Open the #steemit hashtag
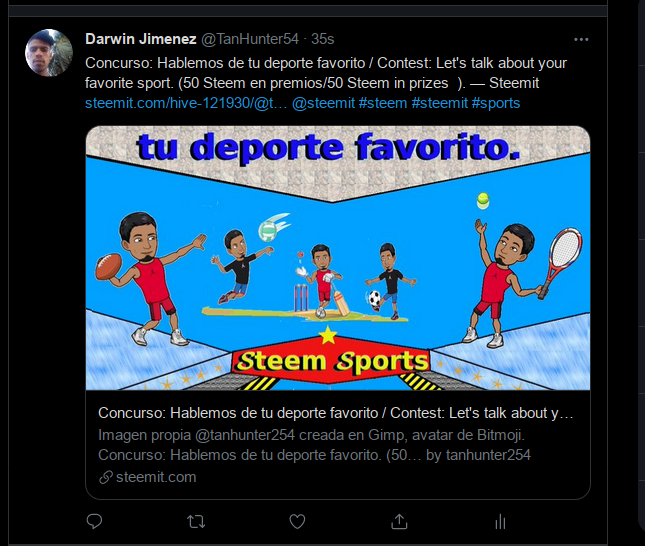This screenshot has width=645, height=546. point(440,103)
